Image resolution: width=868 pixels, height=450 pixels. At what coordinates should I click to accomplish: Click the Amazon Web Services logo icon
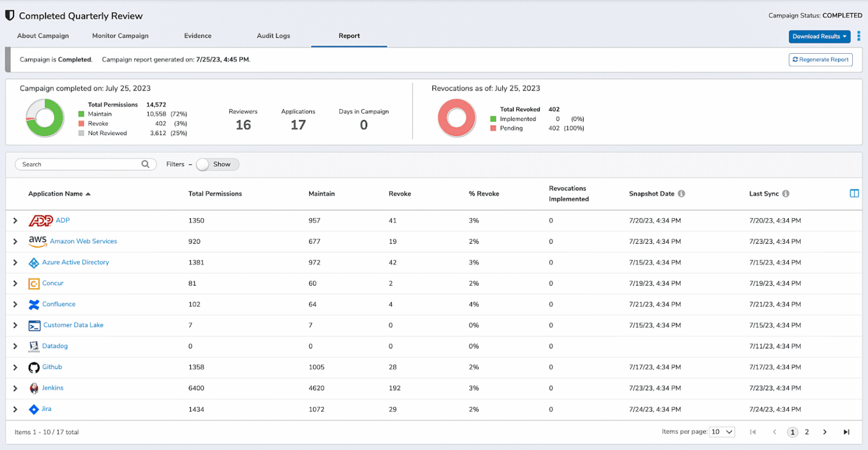coord(37,241)
